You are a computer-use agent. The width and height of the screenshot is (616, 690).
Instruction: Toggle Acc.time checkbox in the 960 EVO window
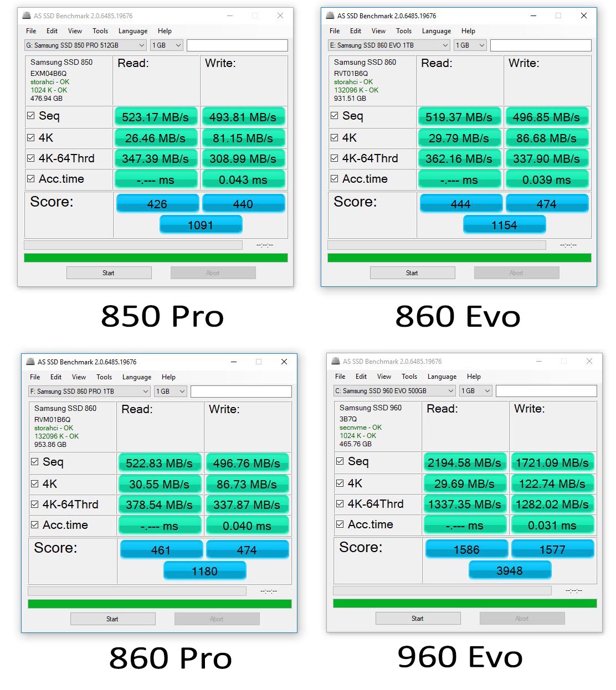point(340,524)
